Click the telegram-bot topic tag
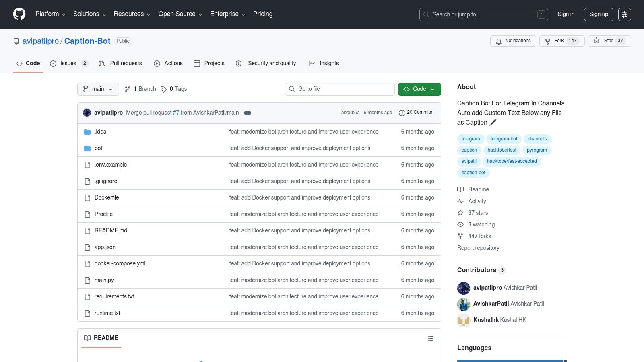Image resolution: width=644 pixels, height=362 pixels. [x=504, y=139]
